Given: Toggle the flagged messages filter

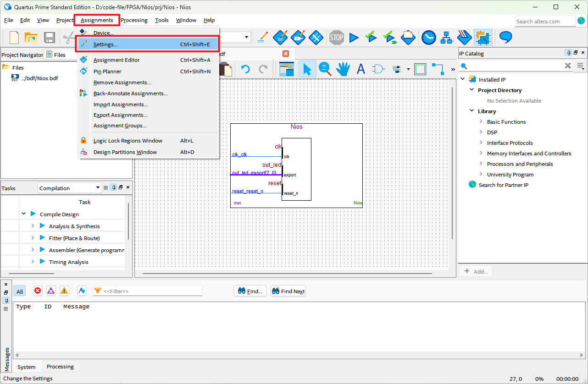Looking at the screenshot, I should (x=82, y=291).
